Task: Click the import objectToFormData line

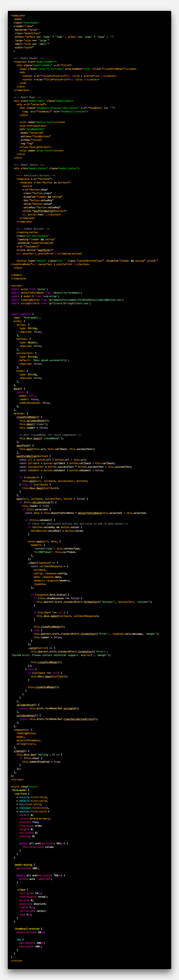Action: click(x=46, y=293)
